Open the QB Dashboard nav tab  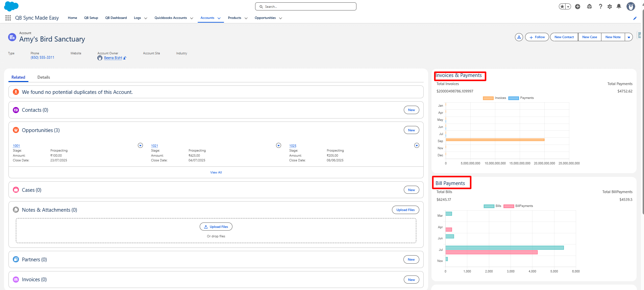tap(116, 18)
